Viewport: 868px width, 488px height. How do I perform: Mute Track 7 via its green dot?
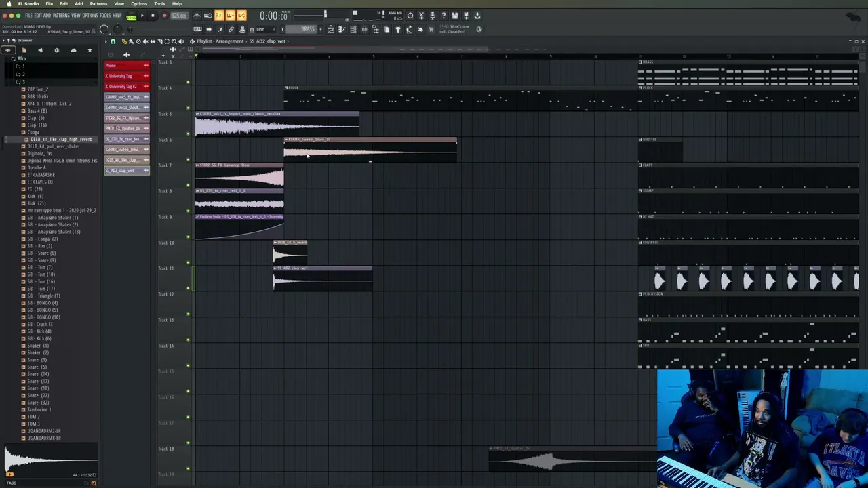click(x=188, y=186)
